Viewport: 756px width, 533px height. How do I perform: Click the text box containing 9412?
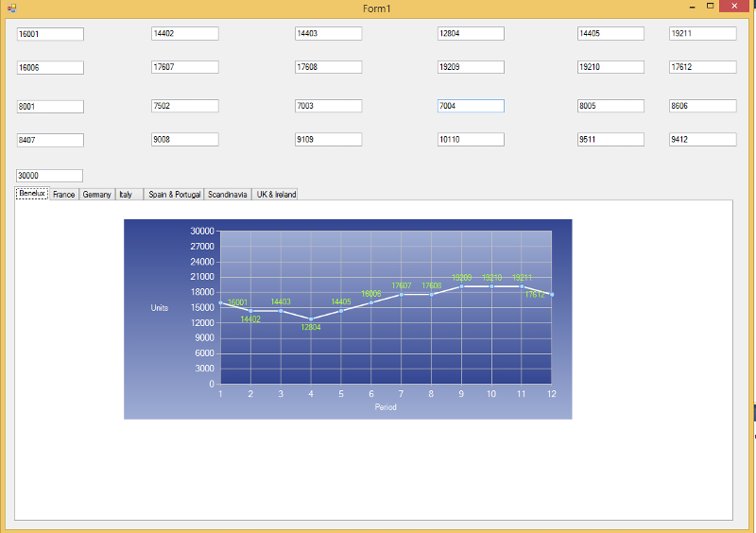702,140
